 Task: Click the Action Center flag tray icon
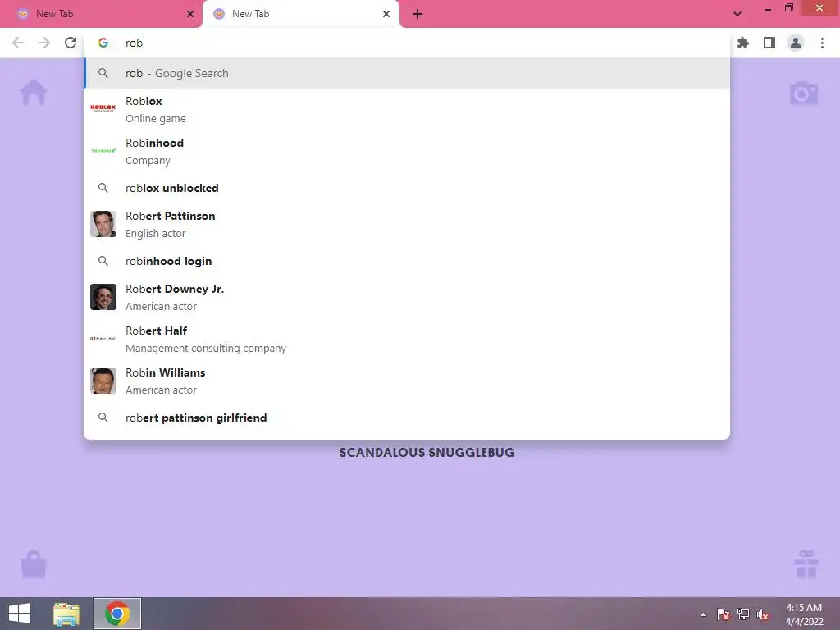click(x=724, y=614)
